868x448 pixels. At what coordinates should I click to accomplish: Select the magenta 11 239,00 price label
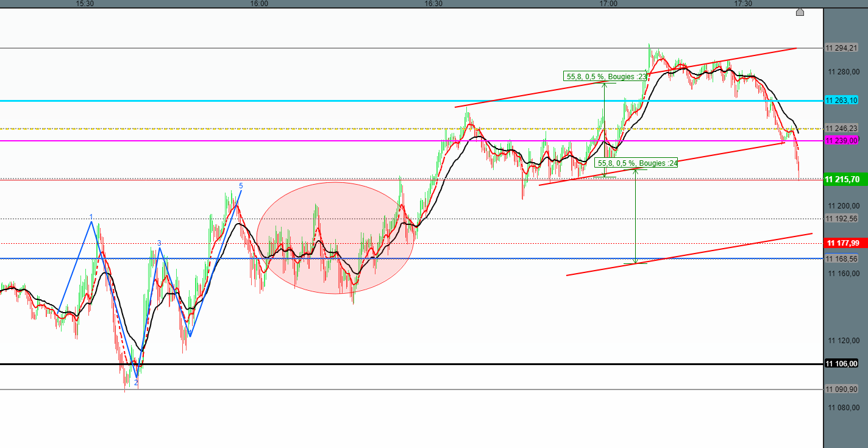point(841,141)
